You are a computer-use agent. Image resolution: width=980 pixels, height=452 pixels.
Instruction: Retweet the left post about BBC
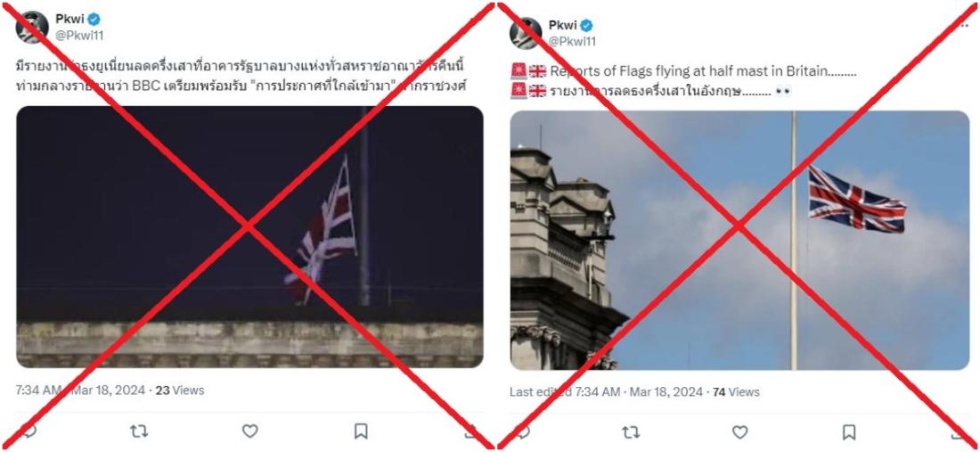click(138, 431)
